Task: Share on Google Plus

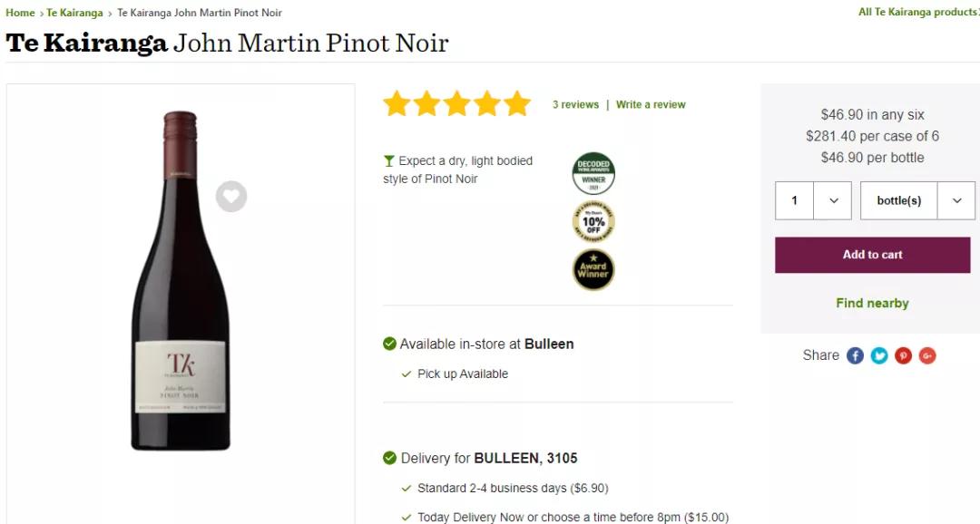Action: pos(926,355)
